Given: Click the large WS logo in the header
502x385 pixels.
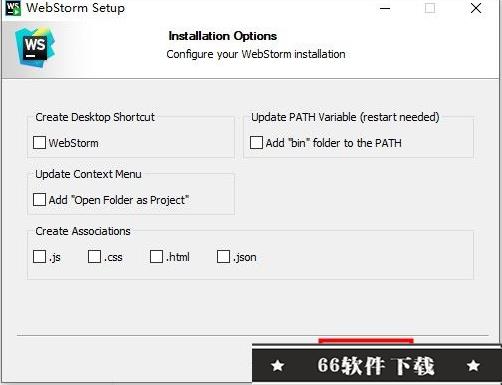Looking at the screenshot, I should (35, 47).
